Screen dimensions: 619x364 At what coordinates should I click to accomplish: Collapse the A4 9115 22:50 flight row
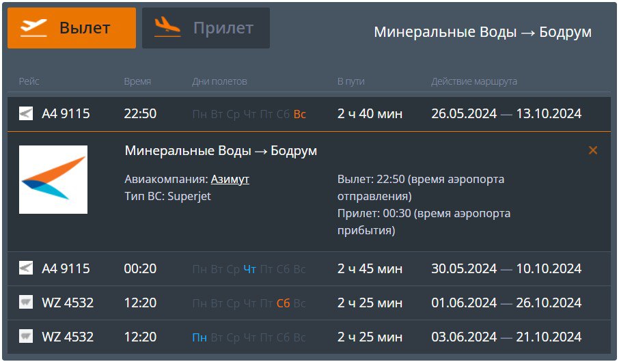(309, 113)
